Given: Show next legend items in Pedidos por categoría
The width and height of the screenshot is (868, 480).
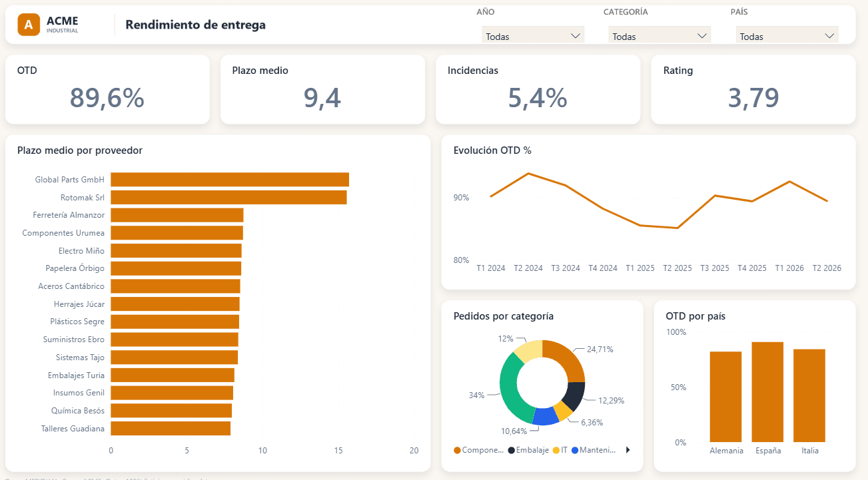Looking at the screenshot, I should tap(628, 450).
